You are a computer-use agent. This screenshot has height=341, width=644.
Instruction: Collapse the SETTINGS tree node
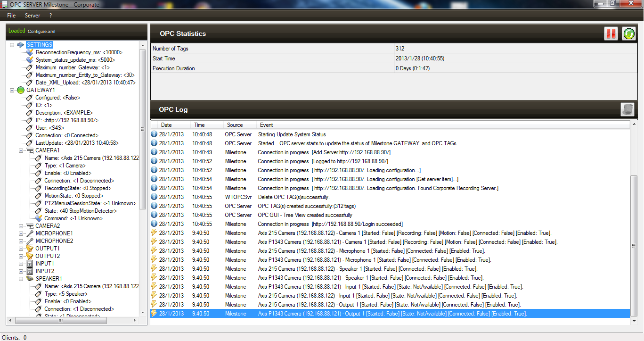coord(12,45)
